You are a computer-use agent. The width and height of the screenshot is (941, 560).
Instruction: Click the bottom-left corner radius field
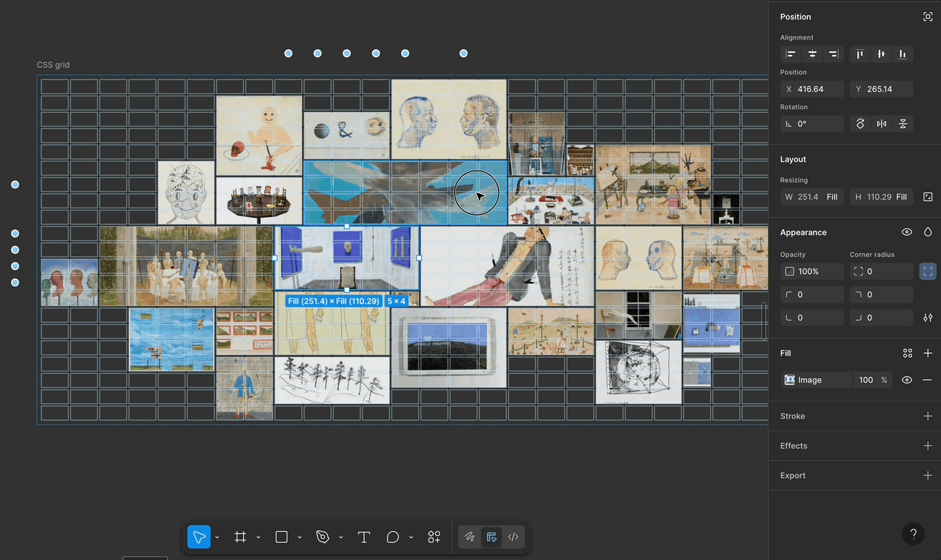812,318
